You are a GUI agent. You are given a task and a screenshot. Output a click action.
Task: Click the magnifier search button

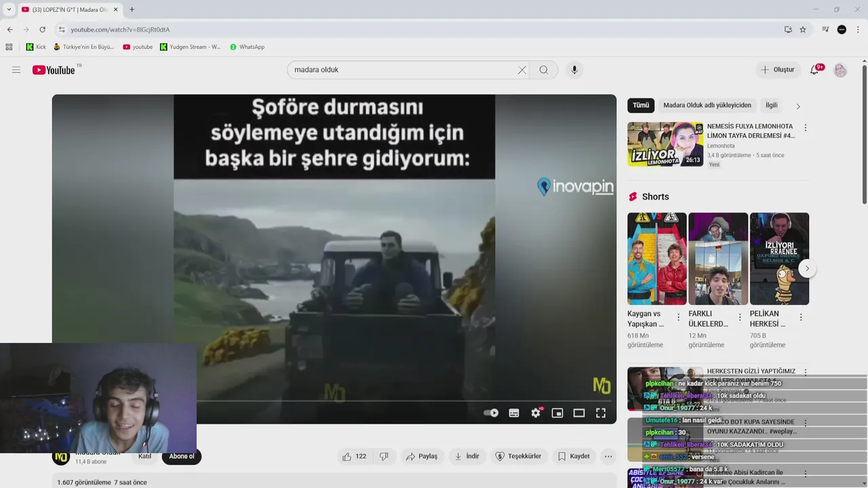pos(544,70)
